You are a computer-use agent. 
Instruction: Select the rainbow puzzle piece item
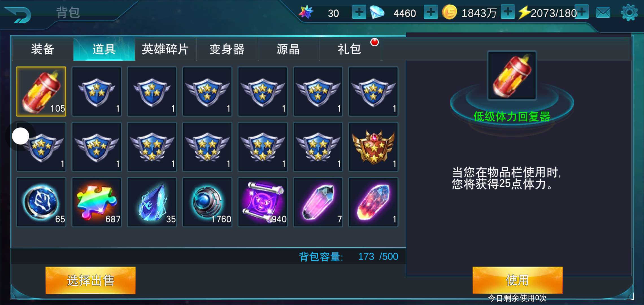tap(97, 202)
